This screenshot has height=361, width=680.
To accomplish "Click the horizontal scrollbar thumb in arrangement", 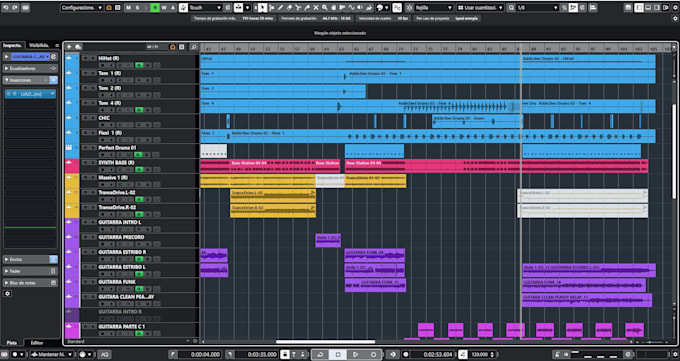I will click(325, 342).
